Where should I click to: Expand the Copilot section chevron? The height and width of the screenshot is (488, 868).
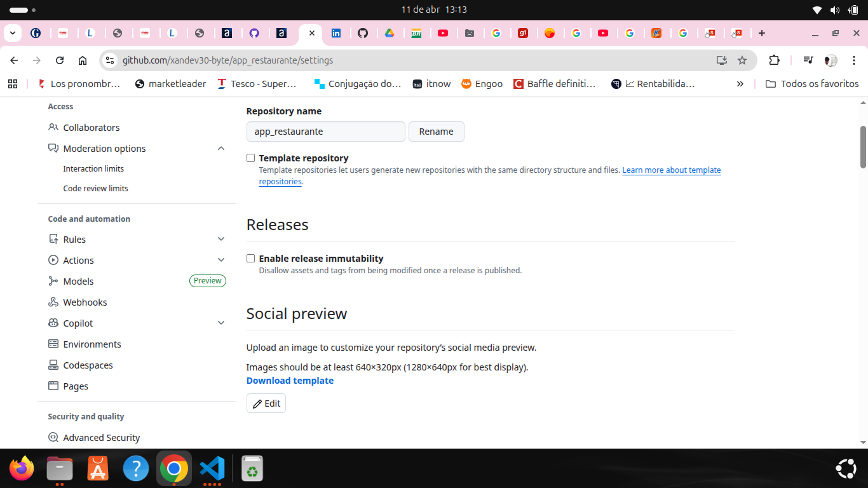click(x=221, y=323)
